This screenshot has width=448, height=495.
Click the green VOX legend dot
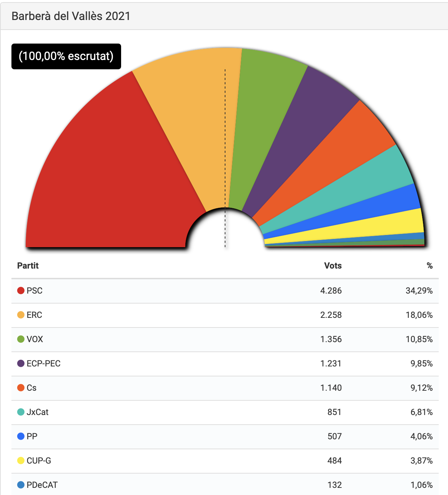tap(21, 339)
